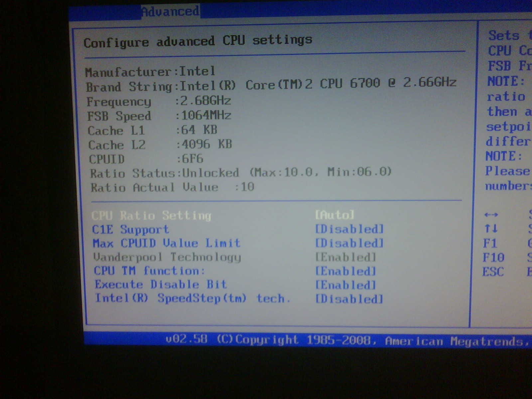Click the Brand String CPU 6700 line
532x399 pixels.
[x=271, y=85]
